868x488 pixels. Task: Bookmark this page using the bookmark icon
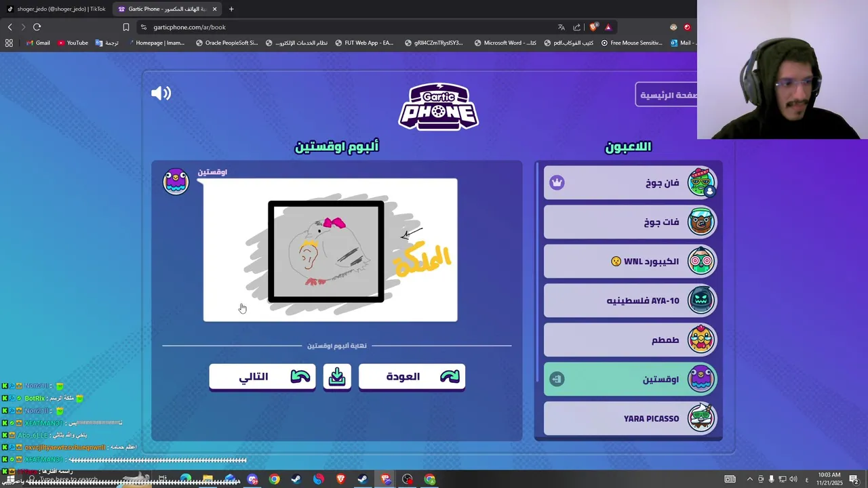tap(125, 27)
